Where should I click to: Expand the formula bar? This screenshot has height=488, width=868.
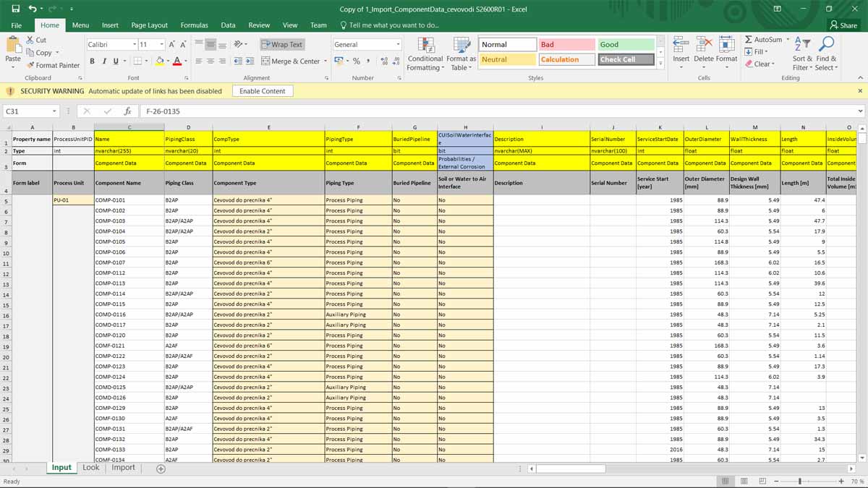click(860, 111)
